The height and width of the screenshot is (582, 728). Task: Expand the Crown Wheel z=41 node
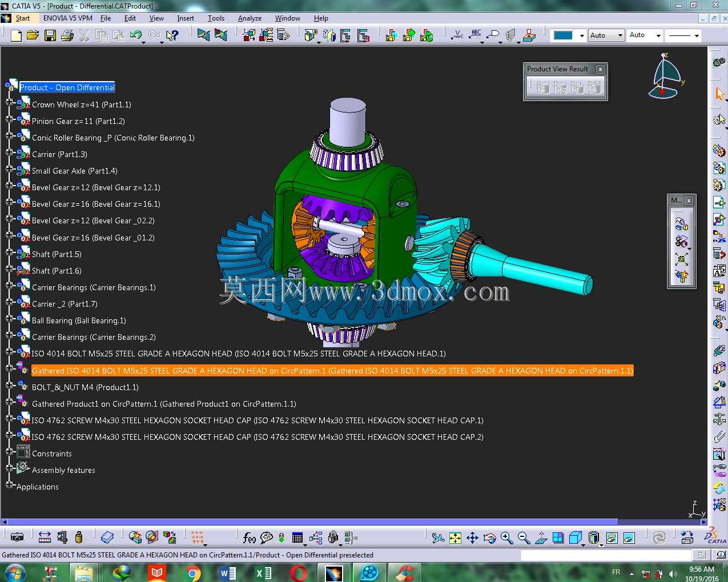pos(9,103)
